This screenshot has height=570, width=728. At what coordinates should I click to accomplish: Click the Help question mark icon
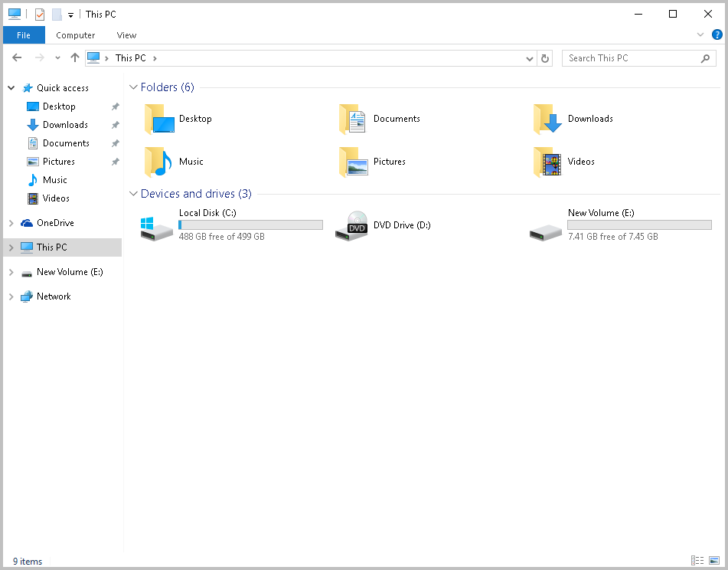tap(717, 34)
